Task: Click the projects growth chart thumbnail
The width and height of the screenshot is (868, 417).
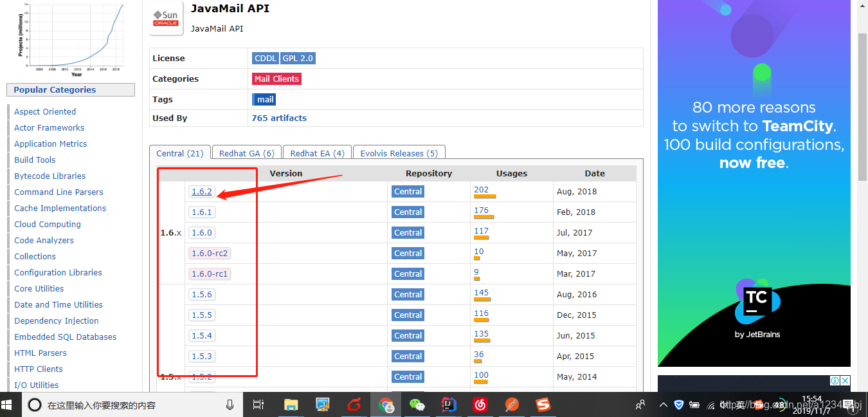Action: [71, 39]
